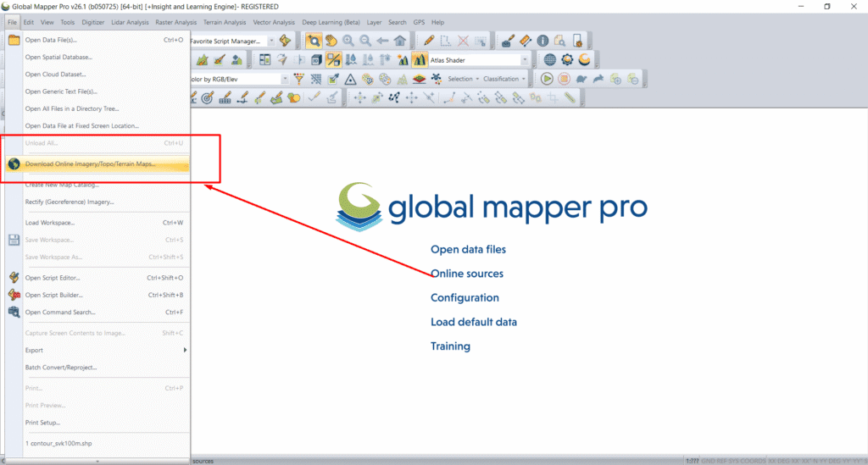
Task: Choose Open Cloud Dataset entry
Action: click(x=97, y=74)
